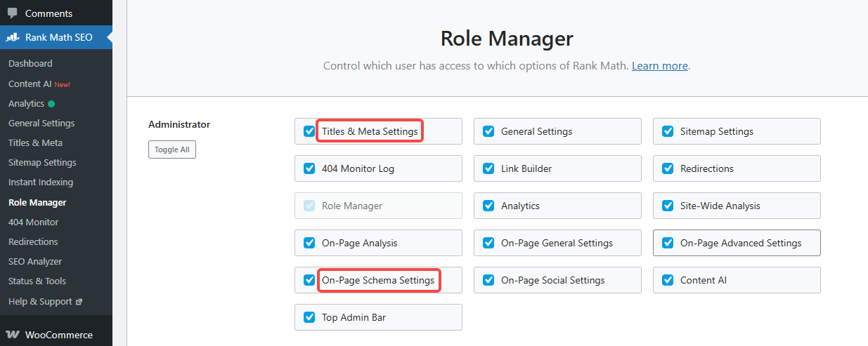Screen dimensions: 868x346
Task: Click the Help & Support external link icon
Action: tap(79, 302)
